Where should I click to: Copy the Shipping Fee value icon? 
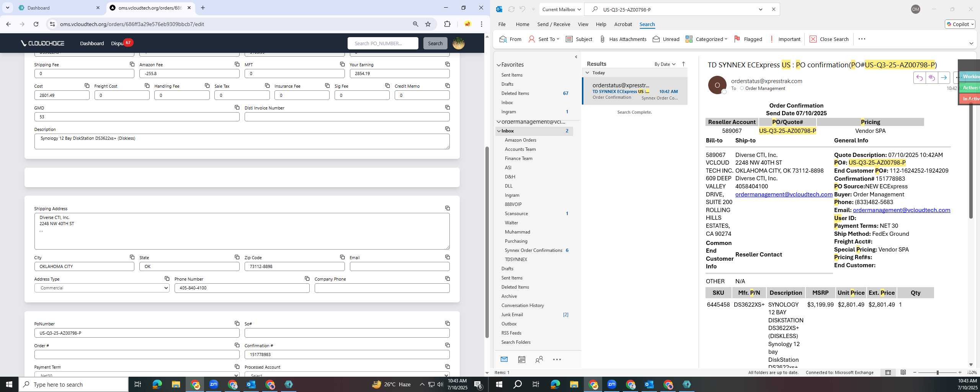tap(132, 64)
